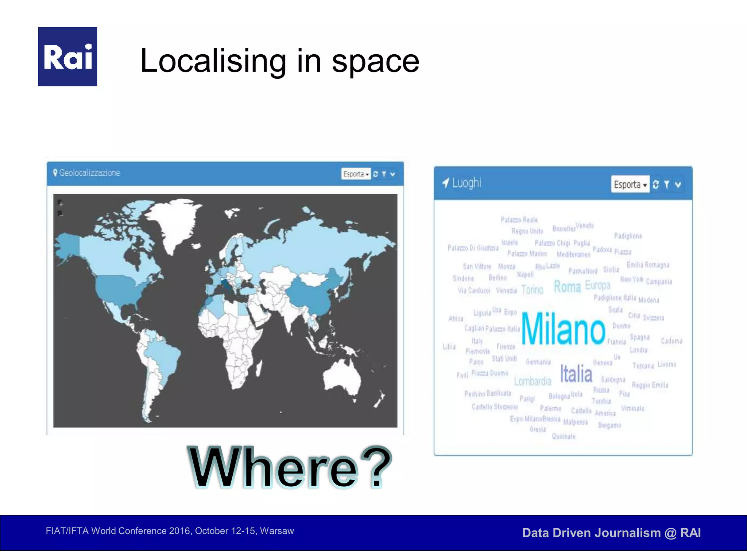The image size is (747, 560).
Task: Click 'Stati Uniti' in the word cloud
Action: click(504, 358)
